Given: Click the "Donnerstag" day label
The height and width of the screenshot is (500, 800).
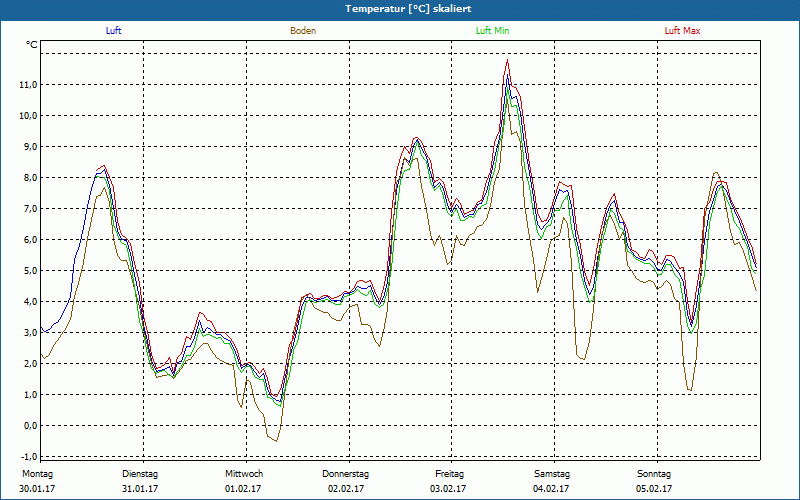Looking at the screenshot, I should click(346, 474).
